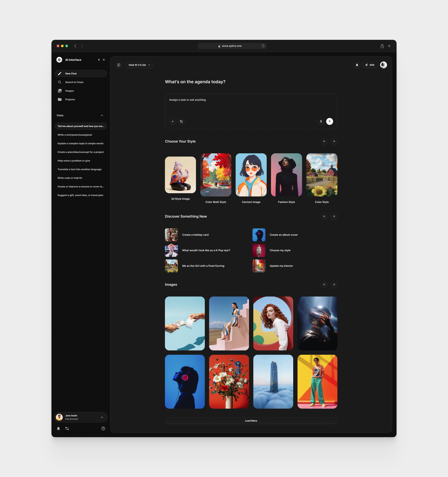Open chat 'Suggest a gift, event idea, or travel plan'

81,195
